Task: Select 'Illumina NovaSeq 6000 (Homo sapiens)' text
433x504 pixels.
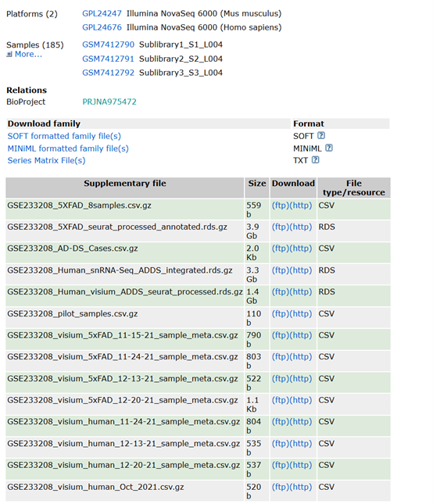Action: pos(204,27)
